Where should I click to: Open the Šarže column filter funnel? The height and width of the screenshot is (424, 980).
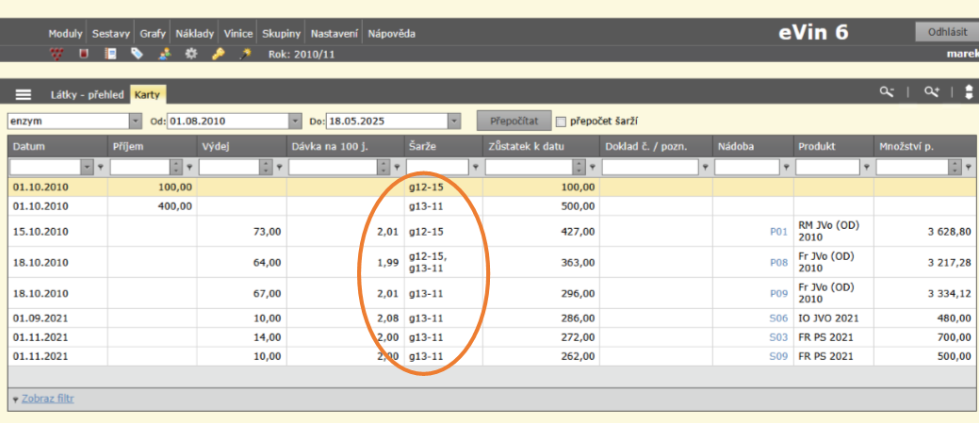click(x=476, y=167)
